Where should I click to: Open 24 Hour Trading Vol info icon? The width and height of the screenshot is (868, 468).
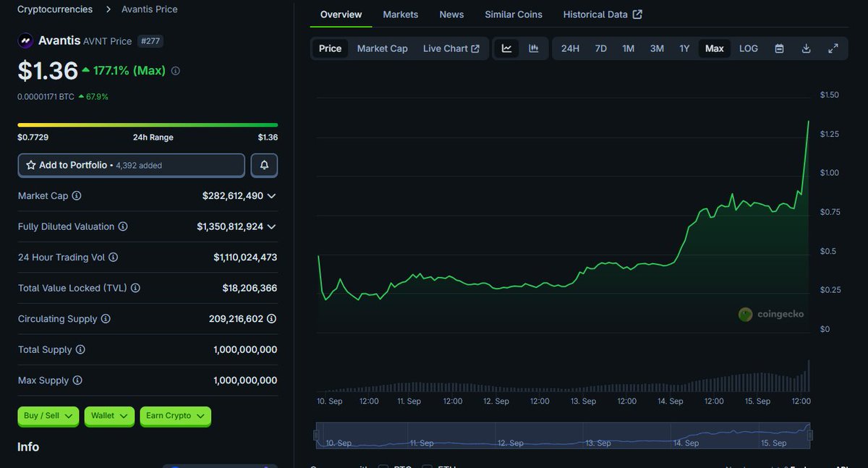113,258
